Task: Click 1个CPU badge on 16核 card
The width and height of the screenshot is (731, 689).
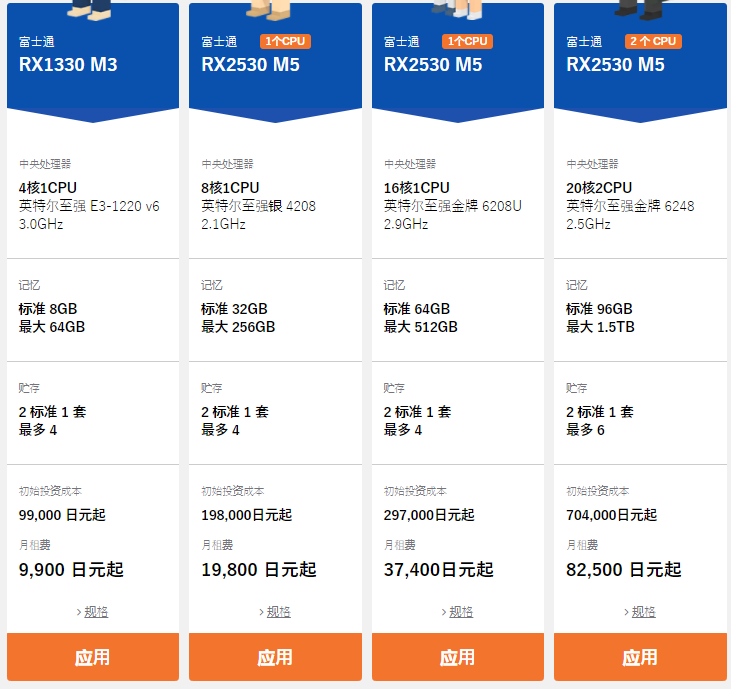Action: click(467, 42)
